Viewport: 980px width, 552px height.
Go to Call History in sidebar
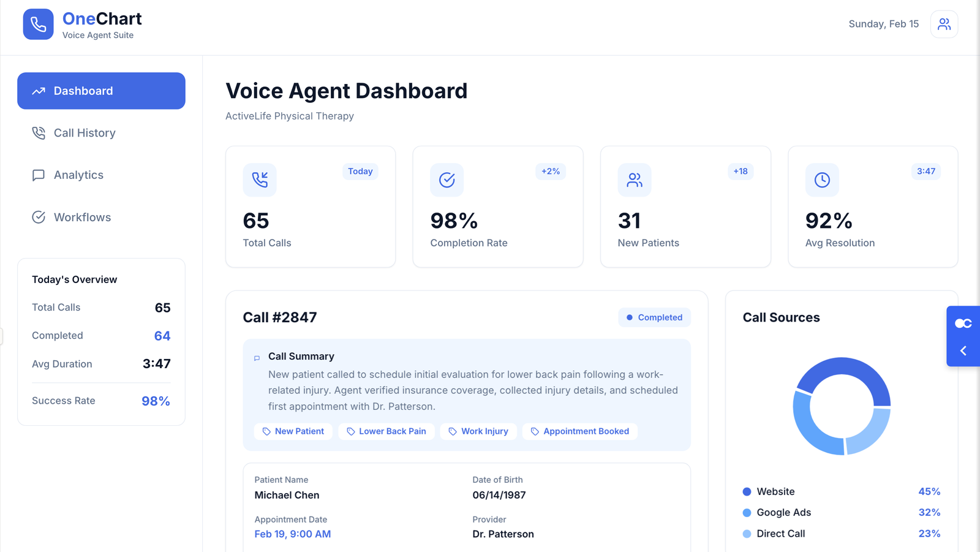tap(85, 133)
